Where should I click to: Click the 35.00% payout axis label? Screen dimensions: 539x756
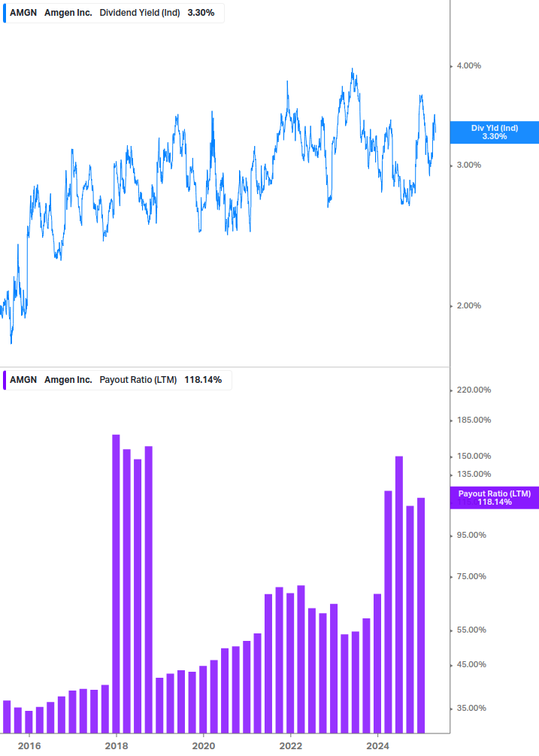pyautogui.click(x=471, y=709)
